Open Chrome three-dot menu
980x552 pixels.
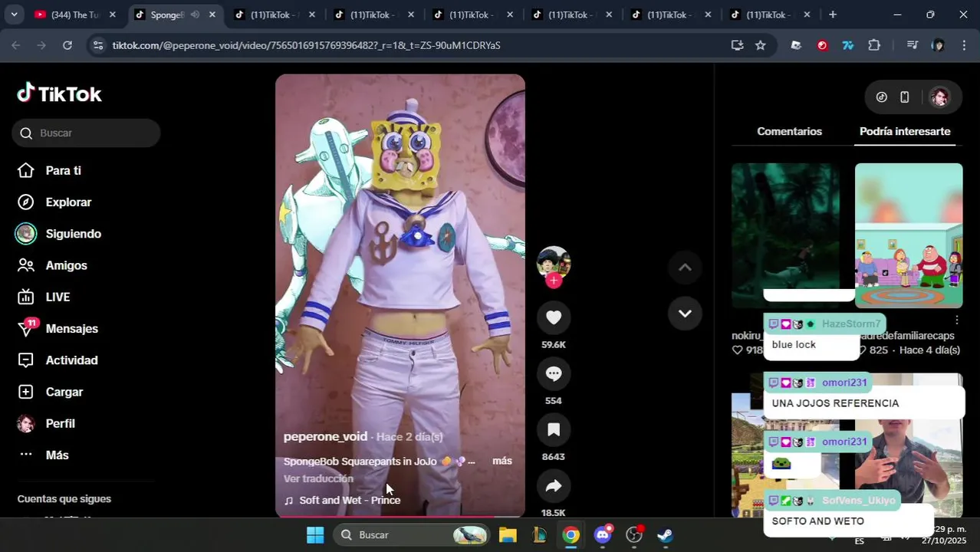click(965, 45)
